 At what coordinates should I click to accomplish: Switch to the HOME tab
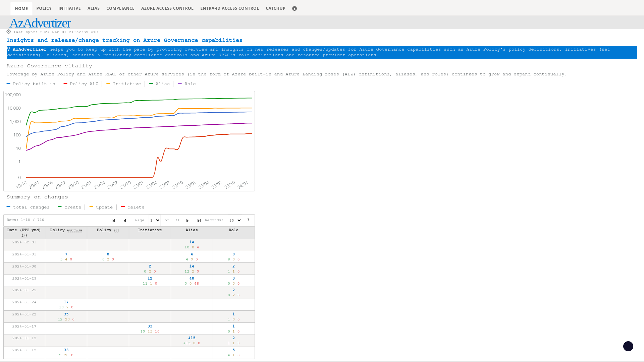[21, 9]
